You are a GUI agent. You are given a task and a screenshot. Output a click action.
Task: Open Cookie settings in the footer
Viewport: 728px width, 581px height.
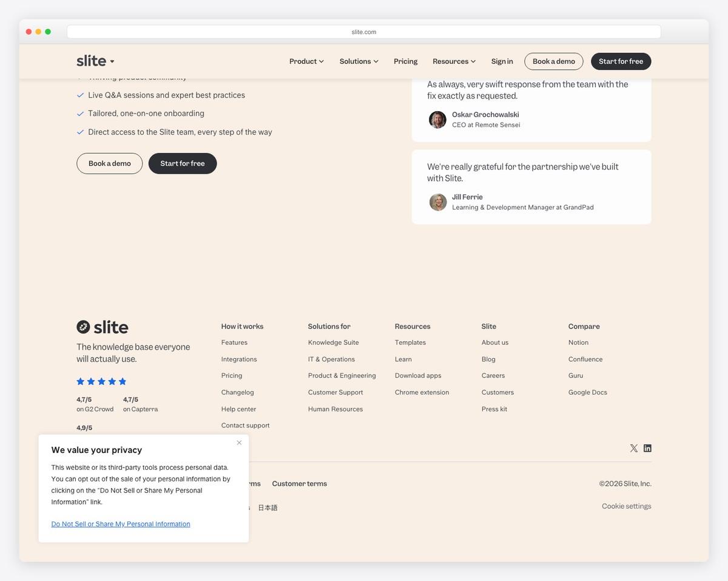click(626, 506)
